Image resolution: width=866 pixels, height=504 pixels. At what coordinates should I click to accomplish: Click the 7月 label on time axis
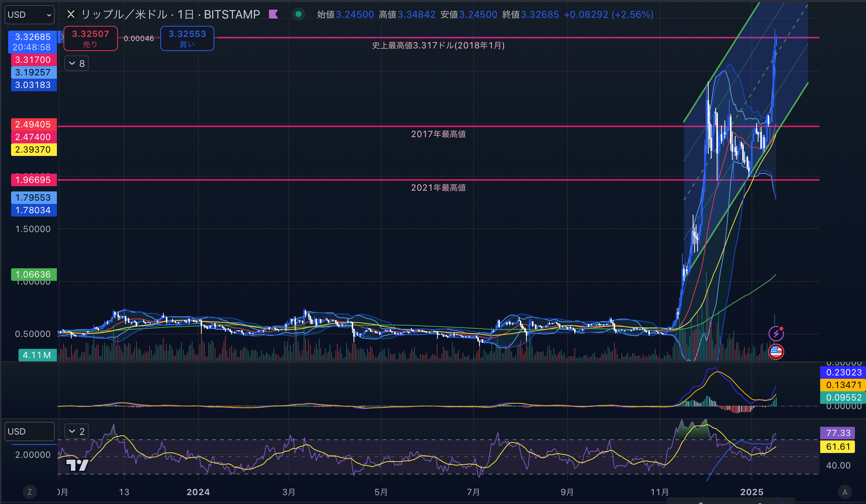(473, 492)
